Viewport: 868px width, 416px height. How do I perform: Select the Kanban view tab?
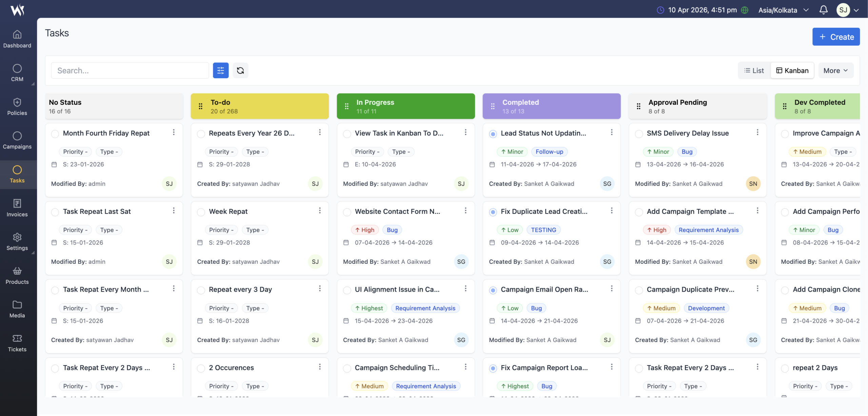coord(792,71)
